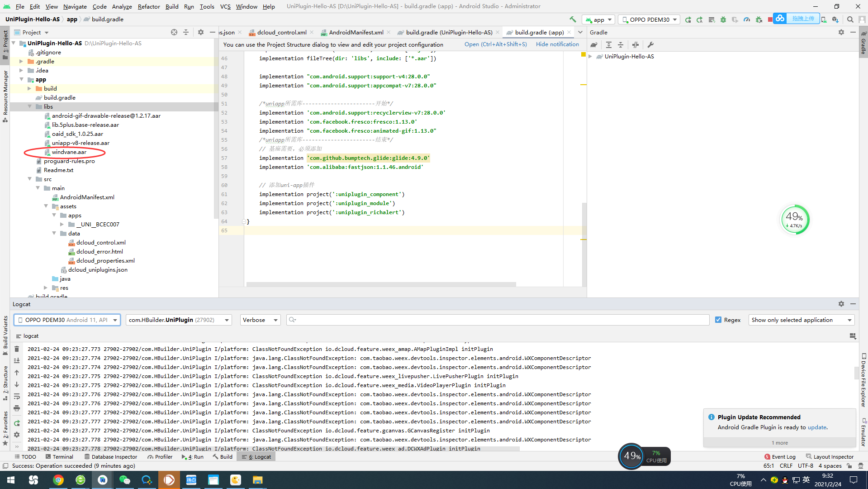Show hidden editor tabs chevron
Image resolution: width=868 pixels, height=489 pixels.
580,32
